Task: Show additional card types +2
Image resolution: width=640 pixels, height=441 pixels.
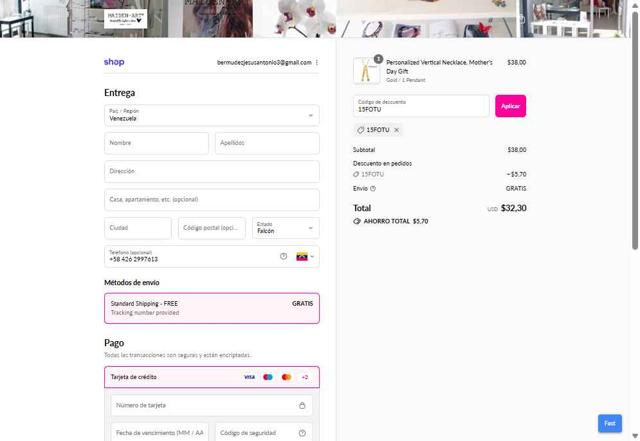Action: point(304,377)
